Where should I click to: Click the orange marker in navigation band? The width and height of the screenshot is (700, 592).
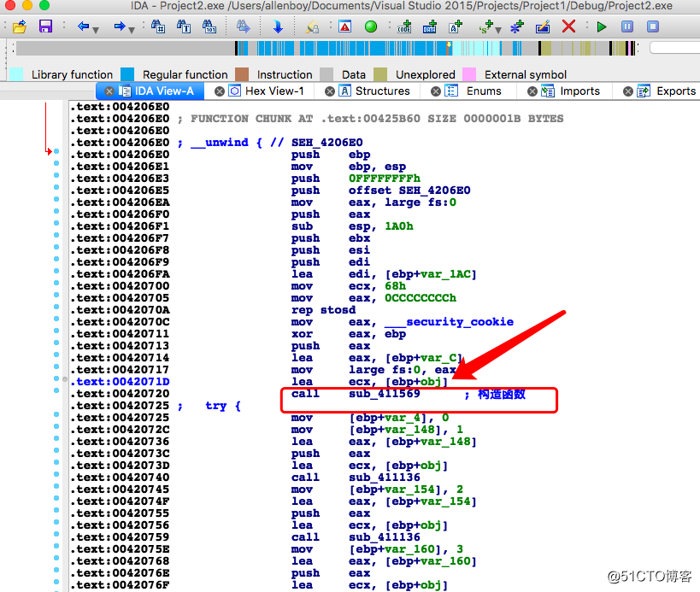tap(449, 45)
